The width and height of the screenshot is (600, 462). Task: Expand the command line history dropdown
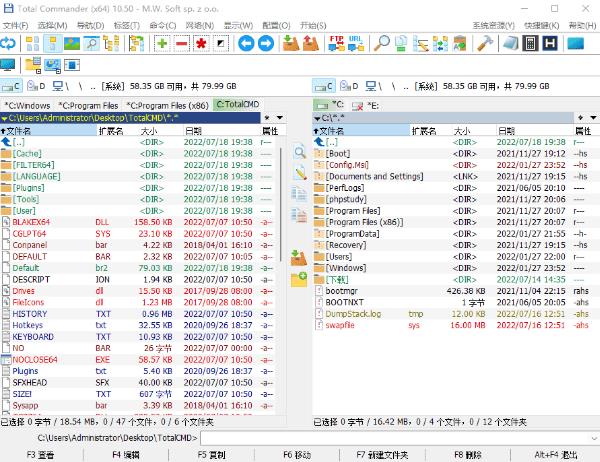(594, 438)
